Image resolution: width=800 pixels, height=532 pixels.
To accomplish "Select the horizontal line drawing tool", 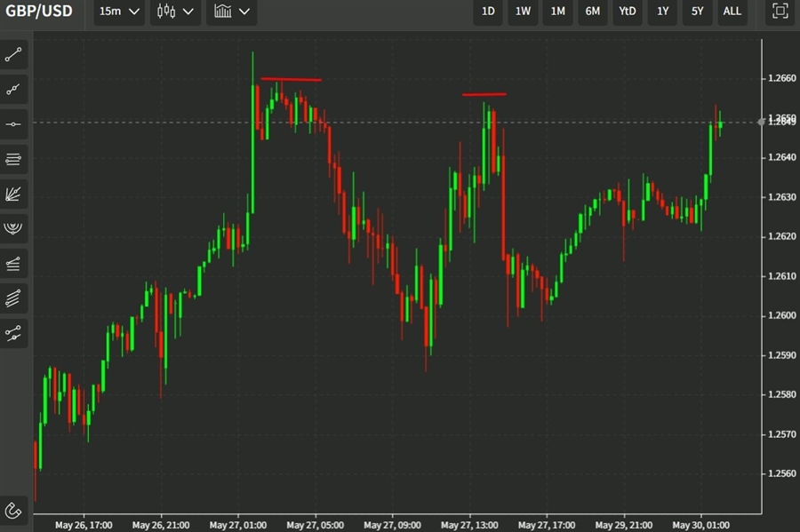I will 13,124.
